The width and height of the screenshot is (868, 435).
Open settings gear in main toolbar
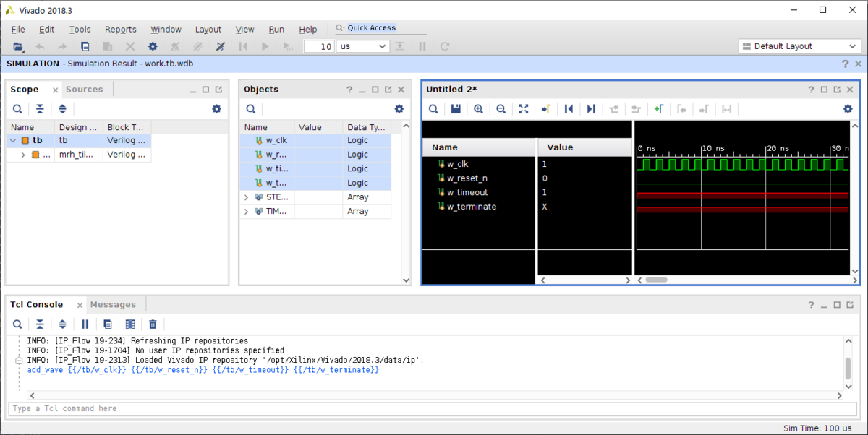point(153,46)
